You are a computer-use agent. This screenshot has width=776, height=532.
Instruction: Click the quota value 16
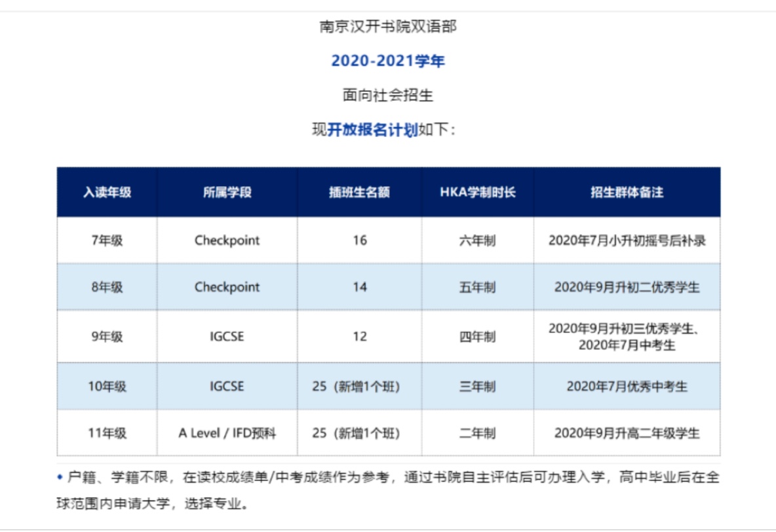[x=360, y=240]
